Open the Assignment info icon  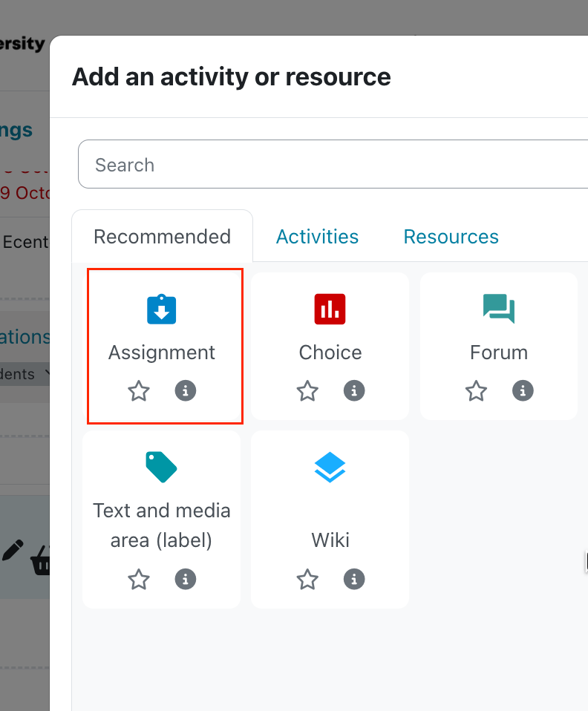(186, 390)
